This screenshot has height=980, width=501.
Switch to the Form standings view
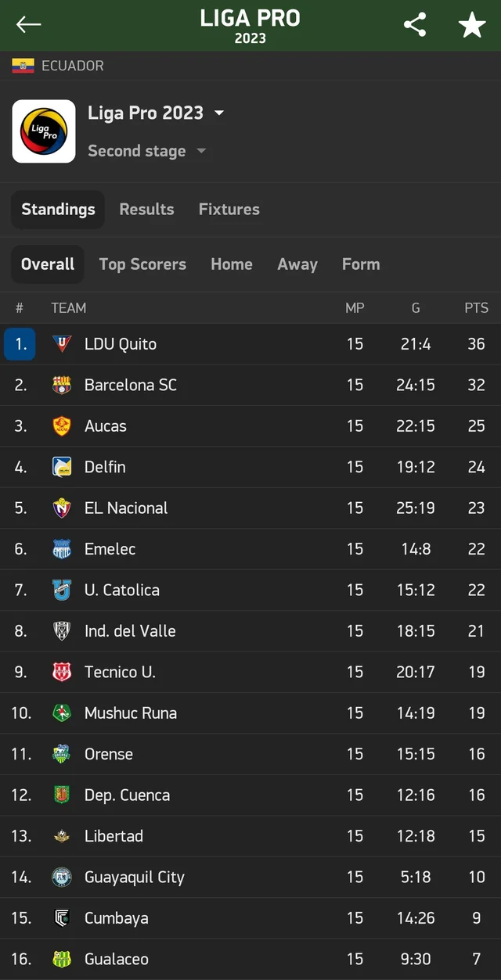point(361,264)
